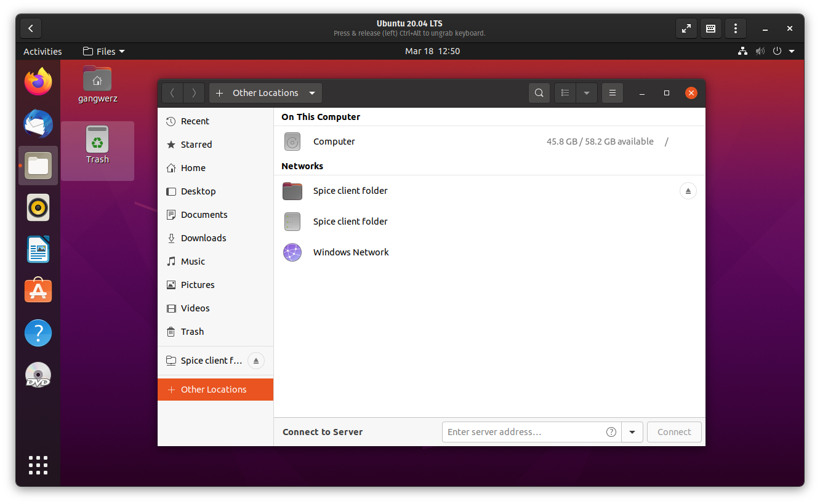This screenshot has width=820, height=504.
Task: Eject the Spice client folder
Action: [x=688, y=191]
